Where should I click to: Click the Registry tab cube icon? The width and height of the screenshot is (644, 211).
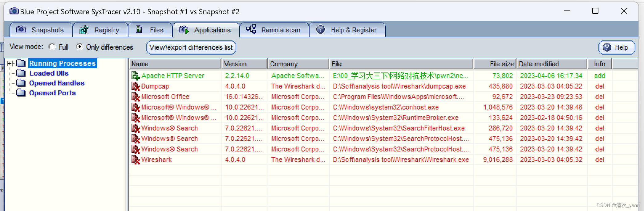(84, 30)
